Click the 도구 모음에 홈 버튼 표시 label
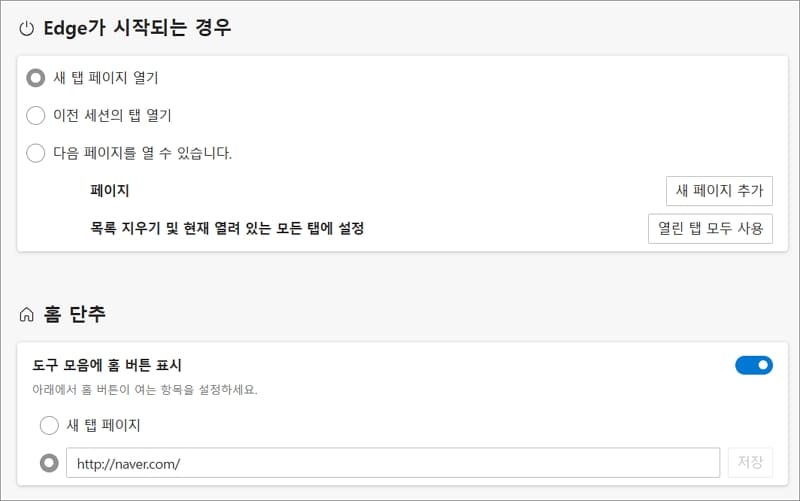Screen dimensions: 800x501 [107, 365]
